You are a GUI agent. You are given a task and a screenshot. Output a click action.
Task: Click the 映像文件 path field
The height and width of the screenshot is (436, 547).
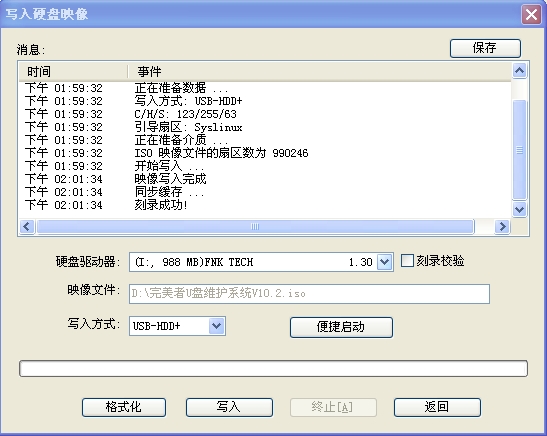coord(309,294)
